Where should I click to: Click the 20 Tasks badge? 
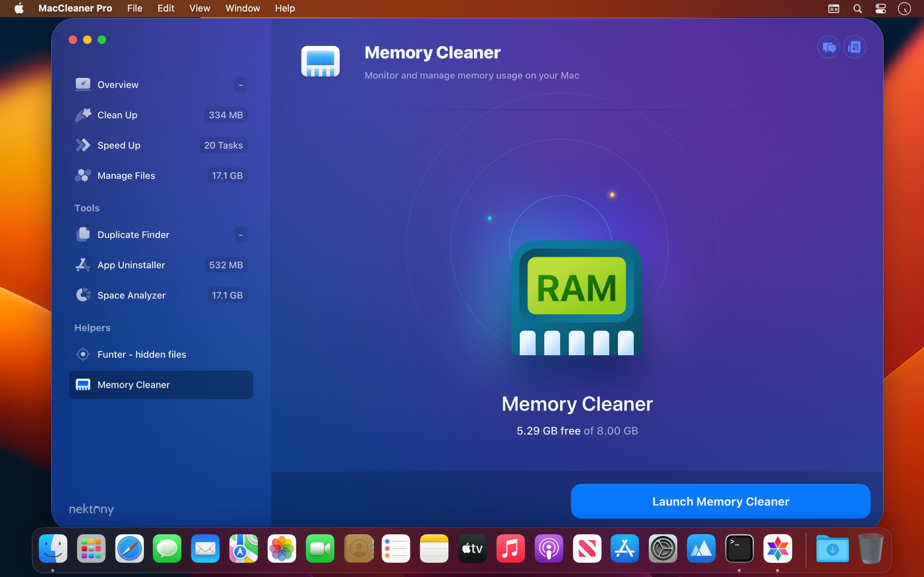[223, 145]
